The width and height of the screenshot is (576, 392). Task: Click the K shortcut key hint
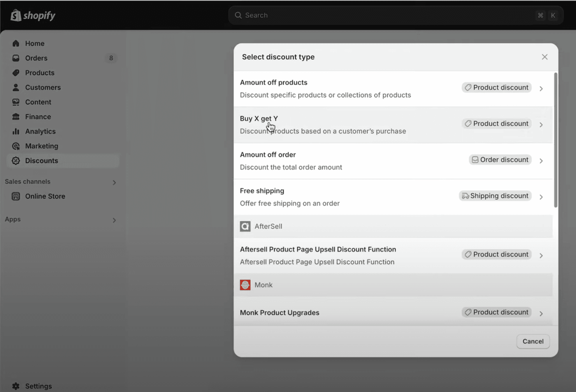[x=553, y=15]
